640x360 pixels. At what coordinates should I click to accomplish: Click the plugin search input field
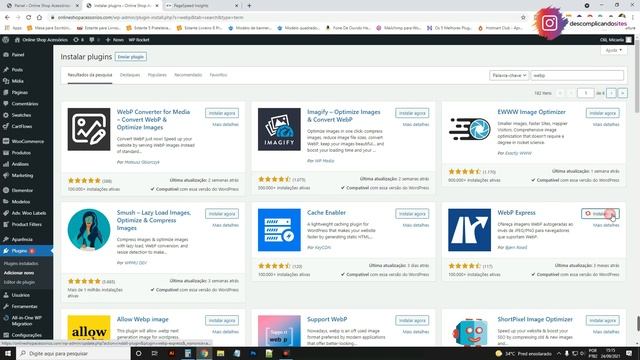(x=577, y=76)
